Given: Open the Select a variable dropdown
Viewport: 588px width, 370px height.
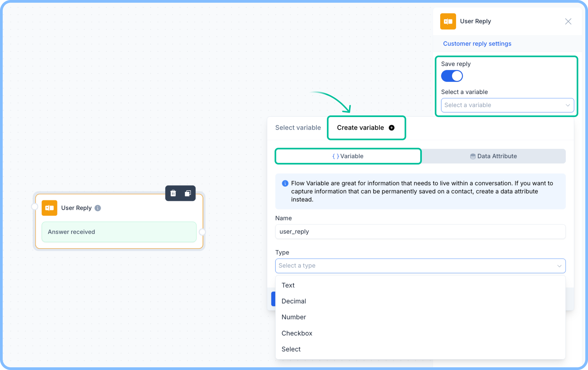Looking at the screenshot, I should [x=507, y=105].
